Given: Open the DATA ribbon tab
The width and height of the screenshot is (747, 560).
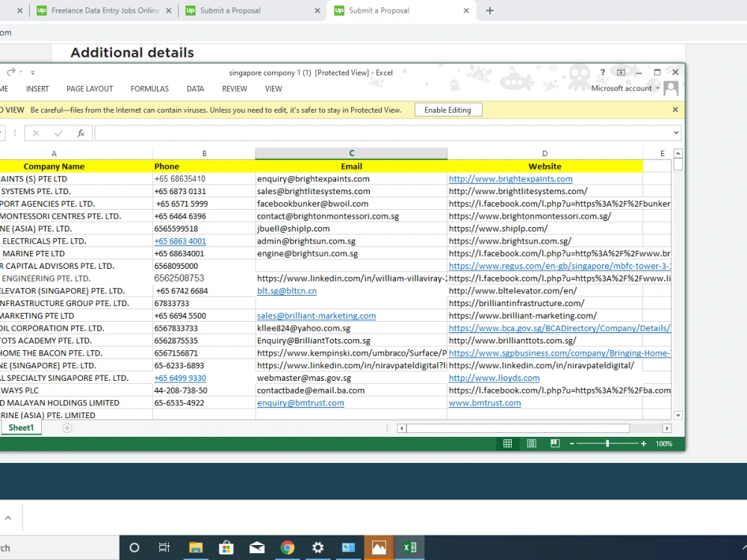Looking at the screenshot, I should coord(195,89).
